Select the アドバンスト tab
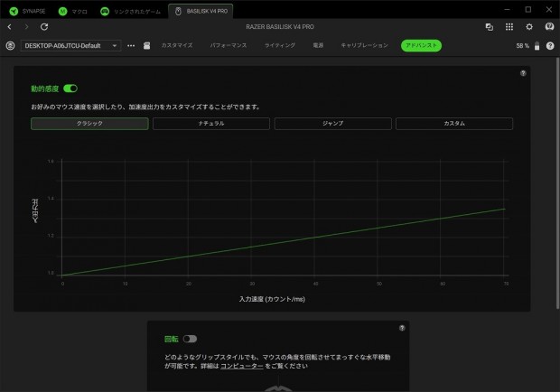 coord(422,45)
